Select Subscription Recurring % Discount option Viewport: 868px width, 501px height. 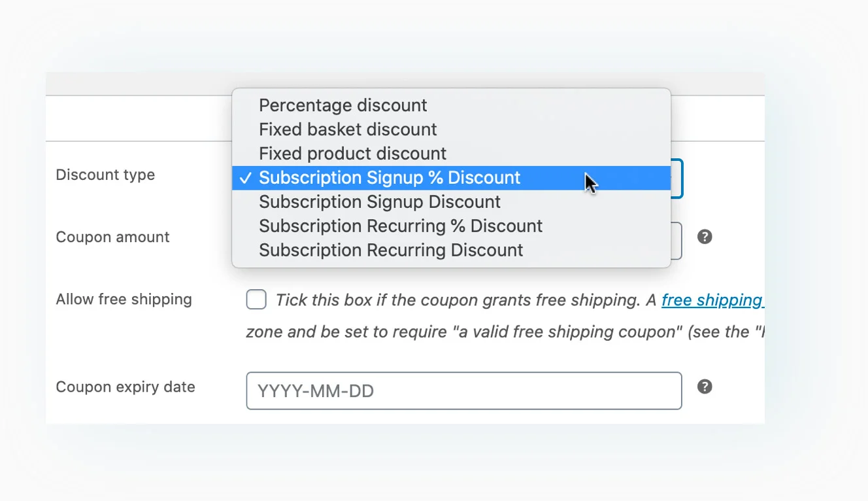pyautogui.click(x=451, y=226)
